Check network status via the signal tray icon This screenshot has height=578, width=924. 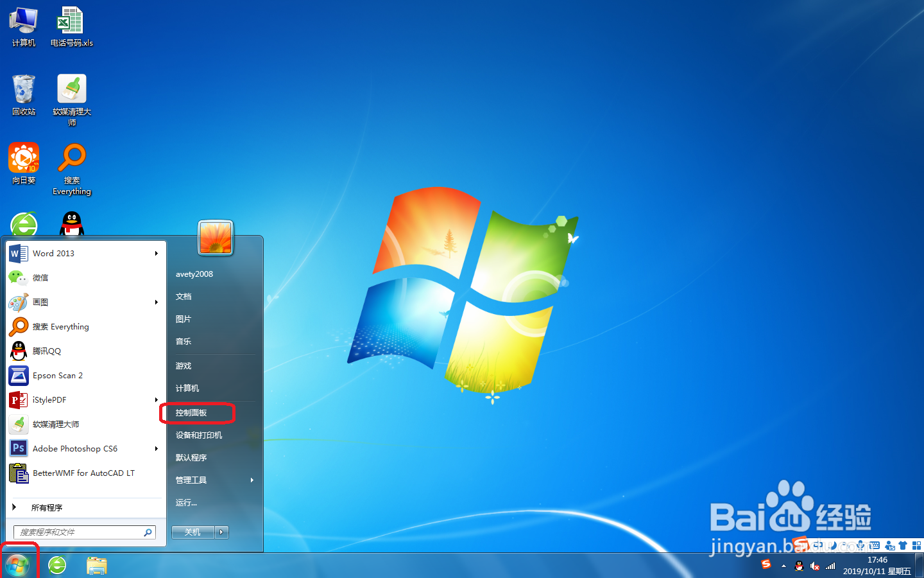830,566
